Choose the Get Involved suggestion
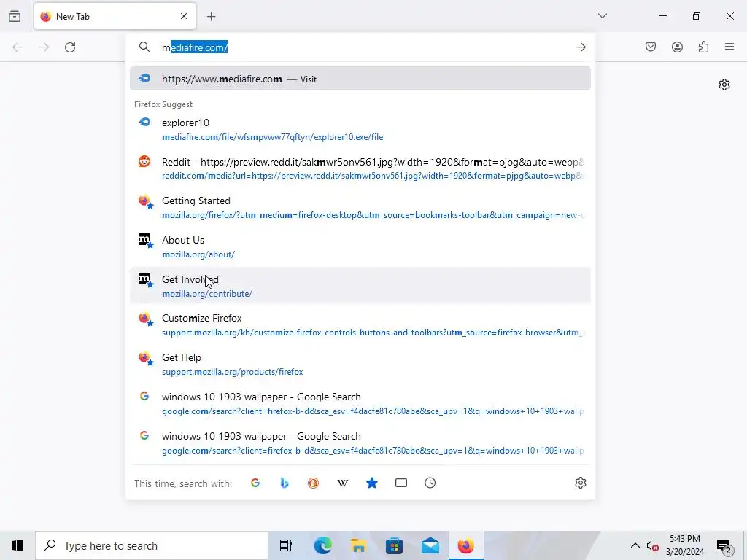The image size is (747, 560). (360, 286)
